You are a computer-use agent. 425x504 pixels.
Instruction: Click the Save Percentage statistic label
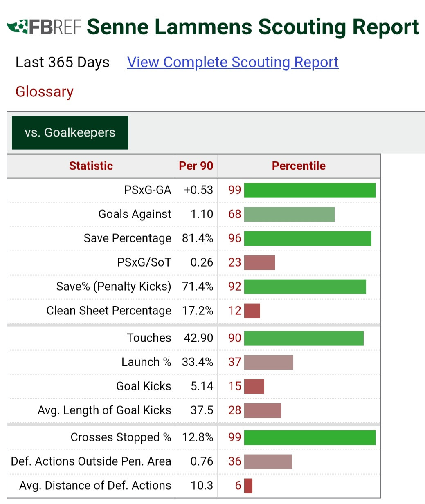click(x=127, y=238)
